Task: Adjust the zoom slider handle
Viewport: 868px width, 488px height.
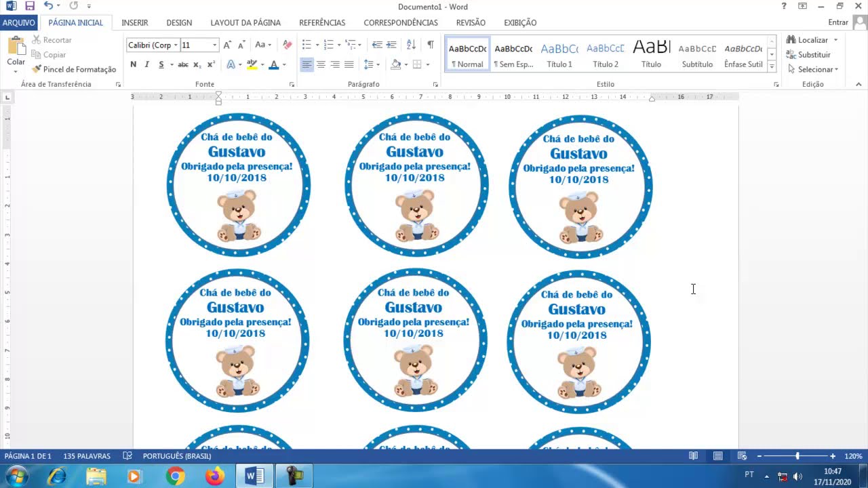Action: click(797, 456)
